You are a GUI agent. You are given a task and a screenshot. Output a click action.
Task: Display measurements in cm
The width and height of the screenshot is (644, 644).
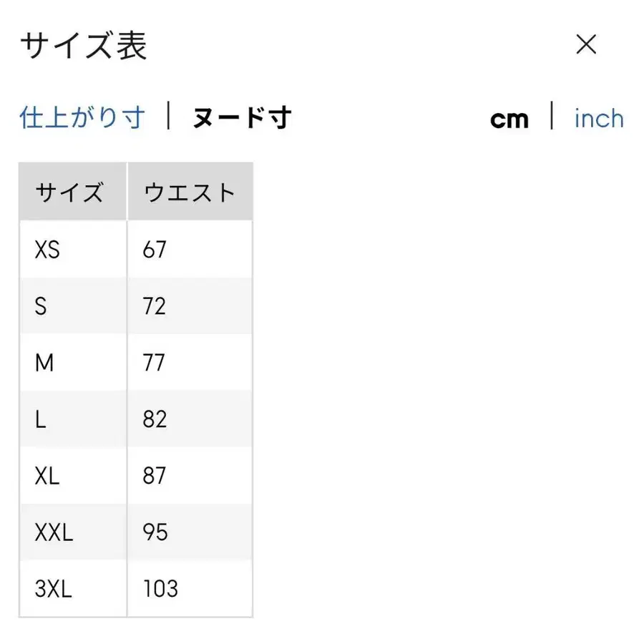click(x=510, y=118)
